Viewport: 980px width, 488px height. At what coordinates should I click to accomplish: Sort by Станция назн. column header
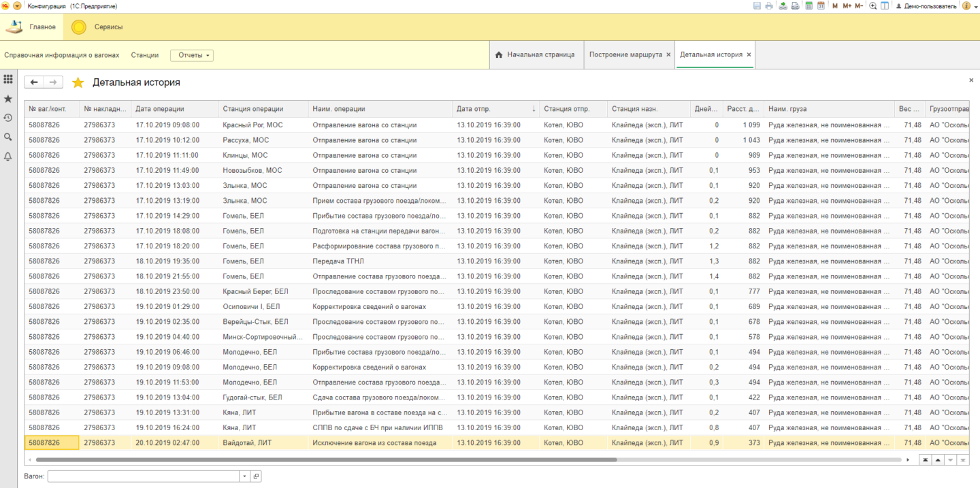649,109
